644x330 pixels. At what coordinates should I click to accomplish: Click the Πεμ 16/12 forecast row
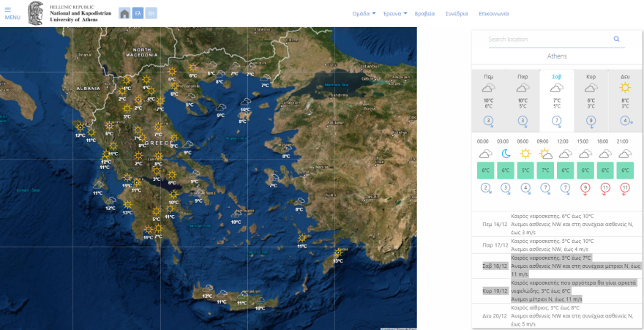(557, 224)
